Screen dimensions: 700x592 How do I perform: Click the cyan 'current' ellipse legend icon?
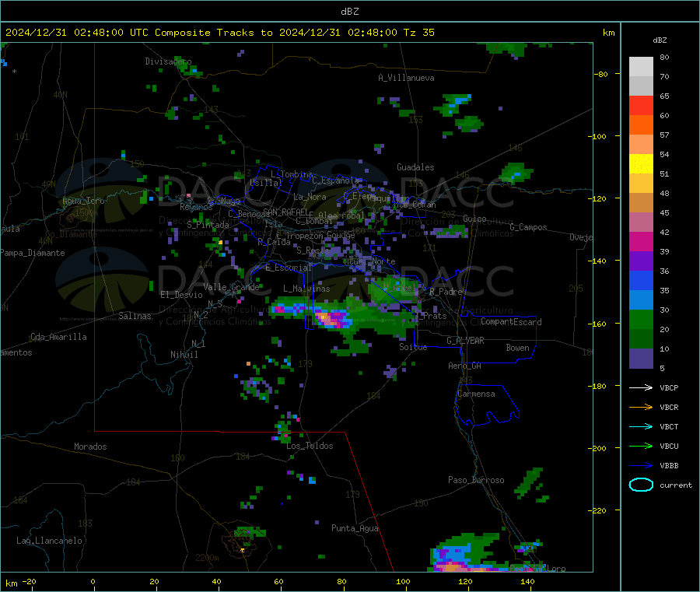click(x=641, y=485)
